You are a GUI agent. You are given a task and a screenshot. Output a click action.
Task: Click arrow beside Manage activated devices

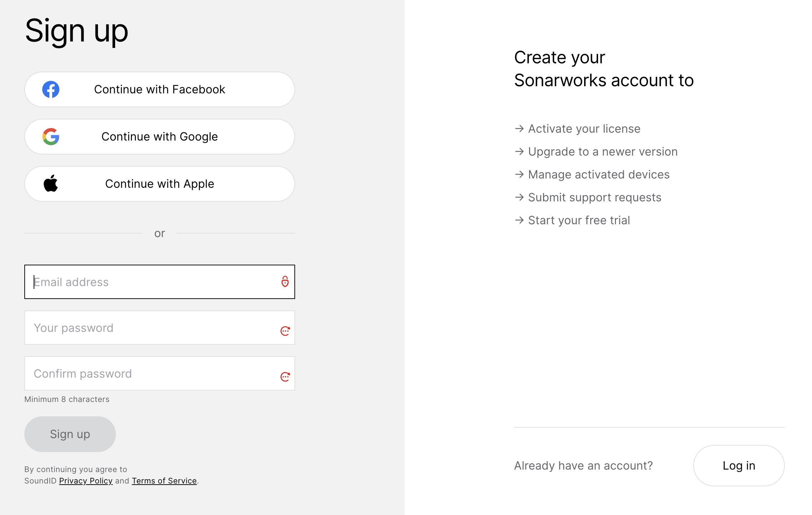click(519, 174)
